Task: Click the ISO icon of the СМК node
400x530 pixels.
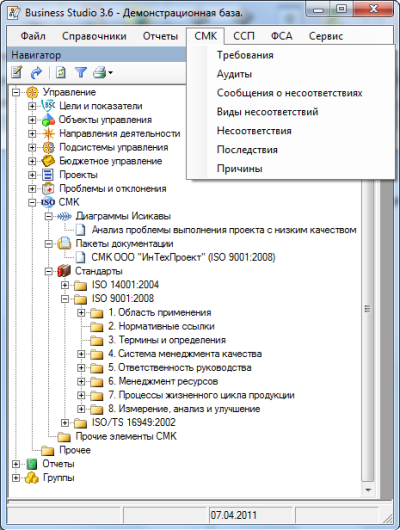Action: point(48,202)
